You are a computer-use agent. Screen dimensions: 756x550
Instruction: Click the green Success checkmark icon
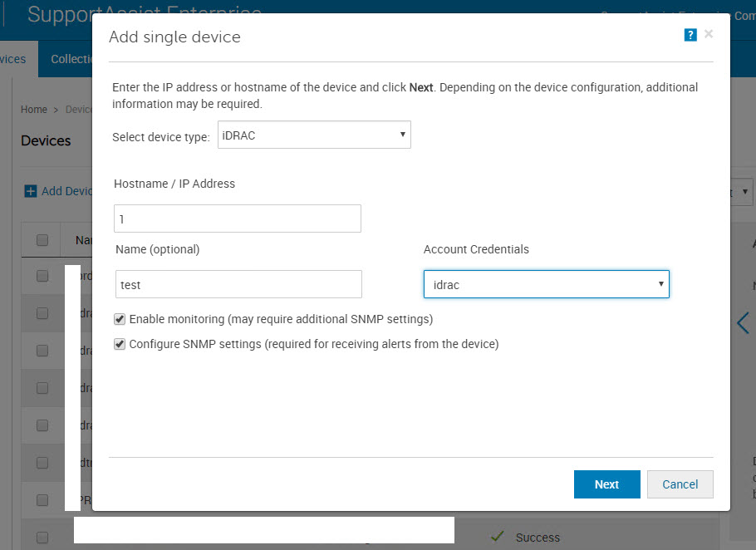tap(497, 537)
